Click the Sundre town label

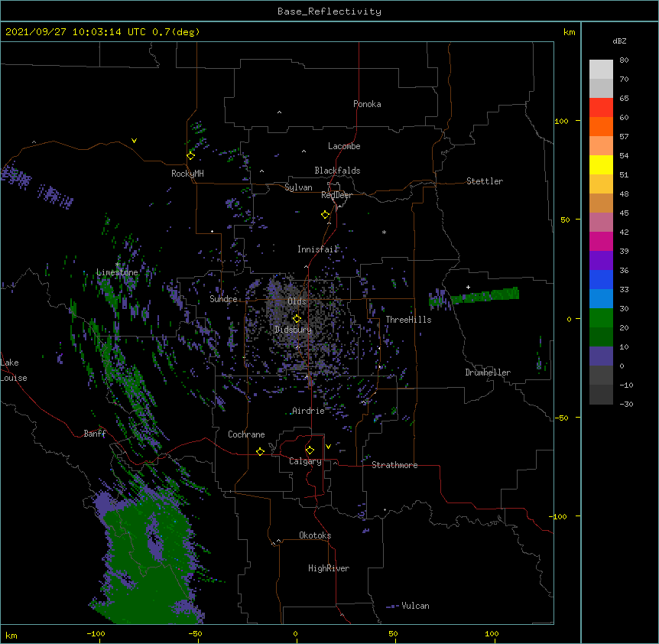223,299
